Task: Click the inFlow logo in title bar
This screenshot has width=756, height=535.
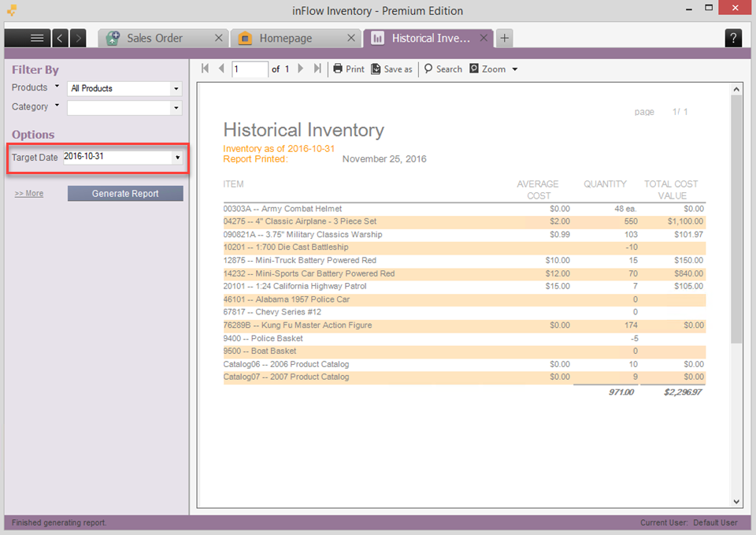Action: click(x=12, y=10)
